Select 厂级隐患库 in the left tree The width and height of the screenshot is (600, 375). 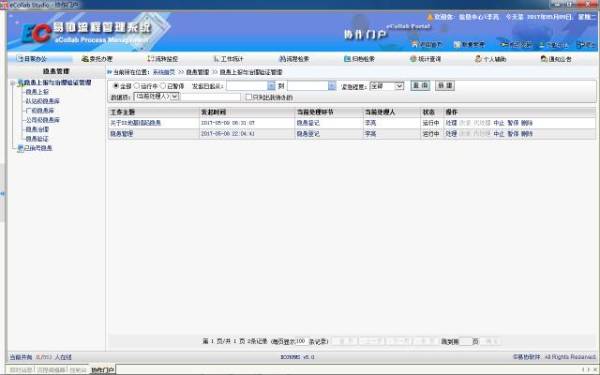(x=40, y=111)
